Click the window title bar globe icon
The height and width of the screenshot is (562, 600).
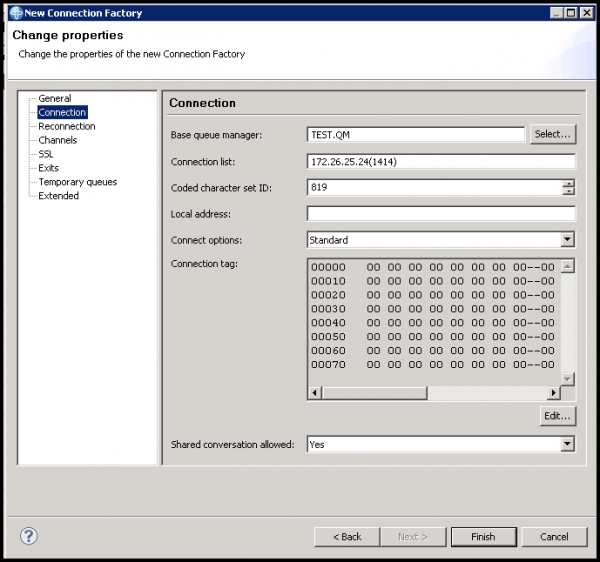click(x=15, y=13)
